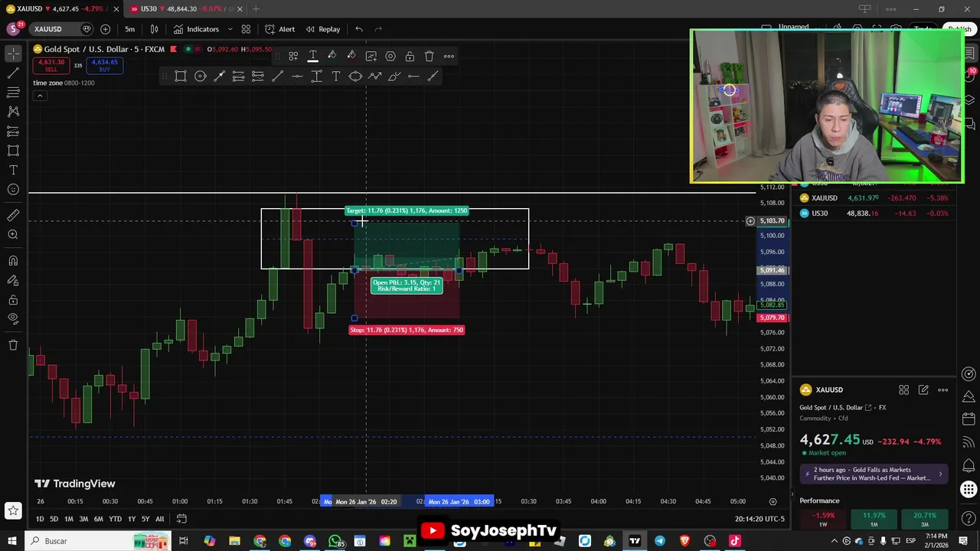The width and height of the screenshot is (980, 551).
Task: Open the Gold Falls as Markets news banner
Action: (x=873, y=474)
